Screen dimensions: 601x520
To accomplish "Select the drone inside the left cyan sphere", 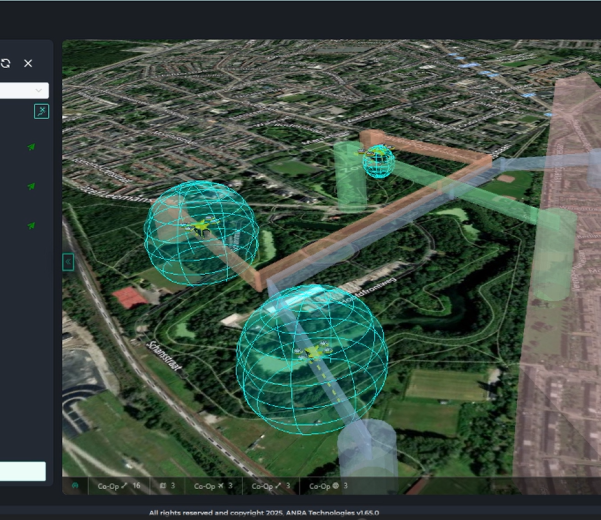I will [201, 228].
